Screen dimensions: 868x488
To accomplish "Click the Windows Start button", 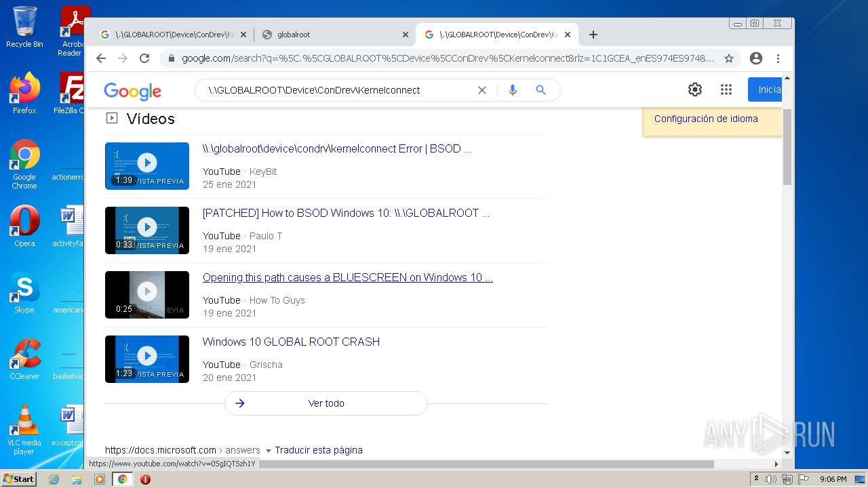I will (x=19, y=479).
